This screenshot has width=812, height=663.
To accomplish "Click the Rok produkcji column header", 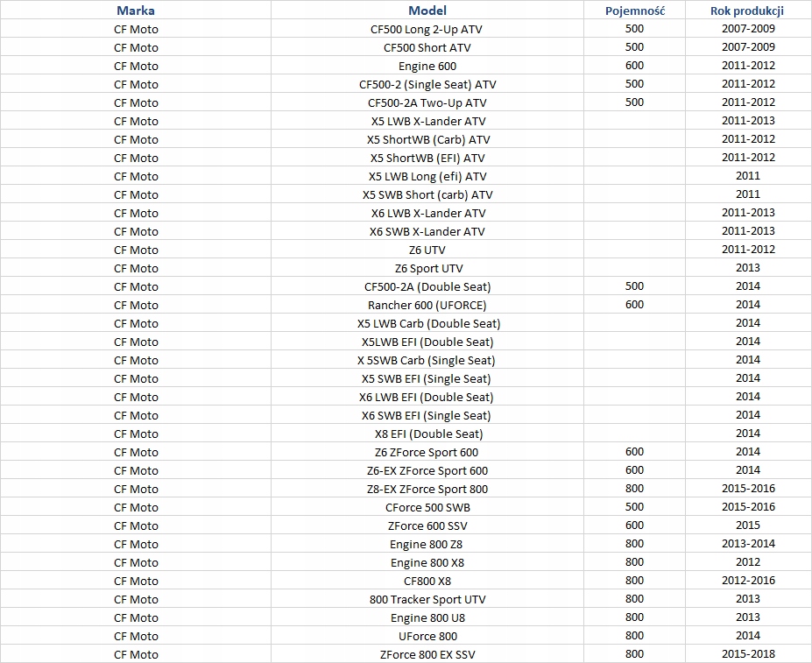I will tap(747, 11).
